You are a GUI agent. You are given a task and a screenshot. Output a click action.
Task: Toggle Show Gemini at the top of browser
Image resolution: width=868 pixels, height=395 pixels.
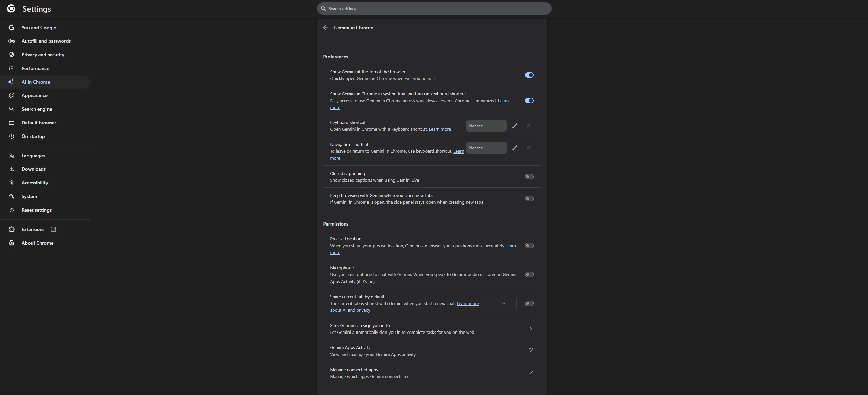pos(529,75)
